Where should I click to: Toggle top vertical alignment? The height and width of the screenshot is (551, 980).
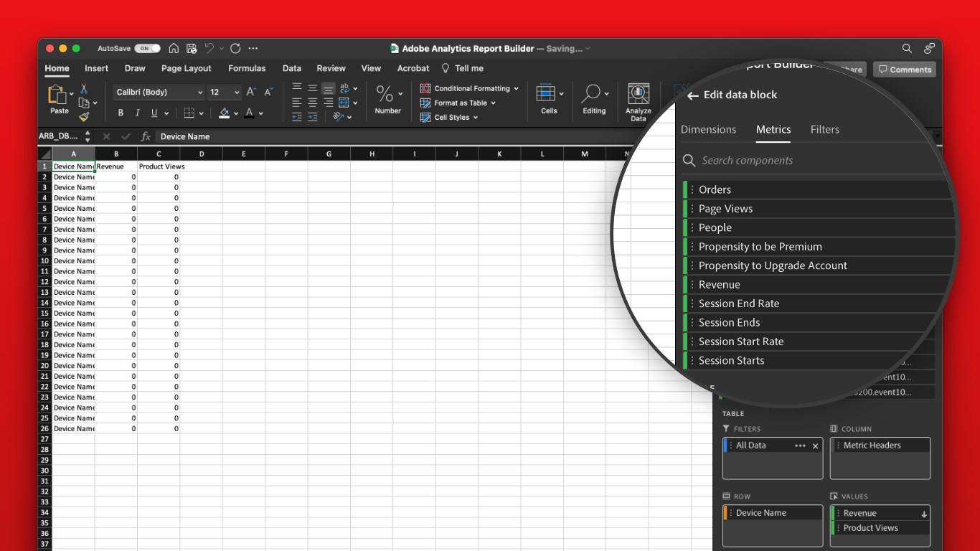click(297, 88)
